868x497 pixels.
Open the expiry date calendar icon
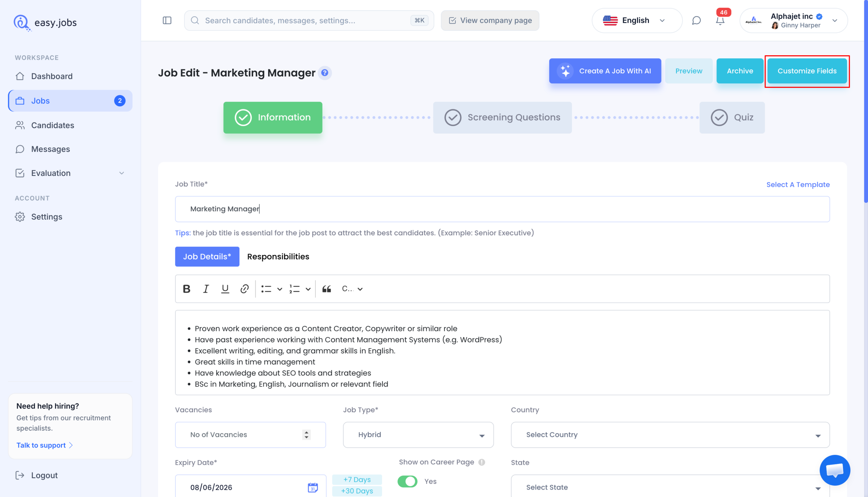click(x=313, y=488)
